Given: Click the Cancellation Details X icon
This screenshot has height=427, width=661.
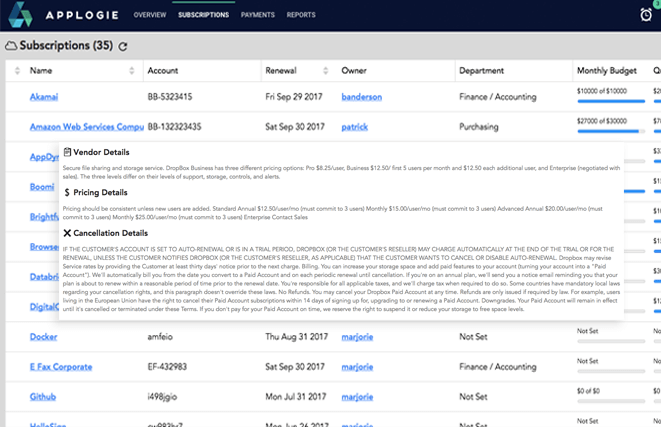Looking at the screenshot, I should [x=67, y=233].
